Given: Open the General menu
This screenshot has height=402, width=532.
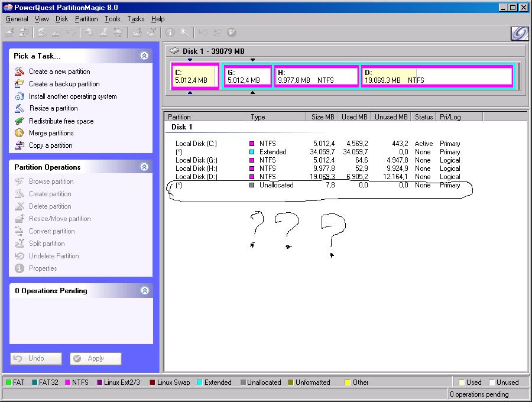Looking at the screenshot, I should click(x=17, y=19).
